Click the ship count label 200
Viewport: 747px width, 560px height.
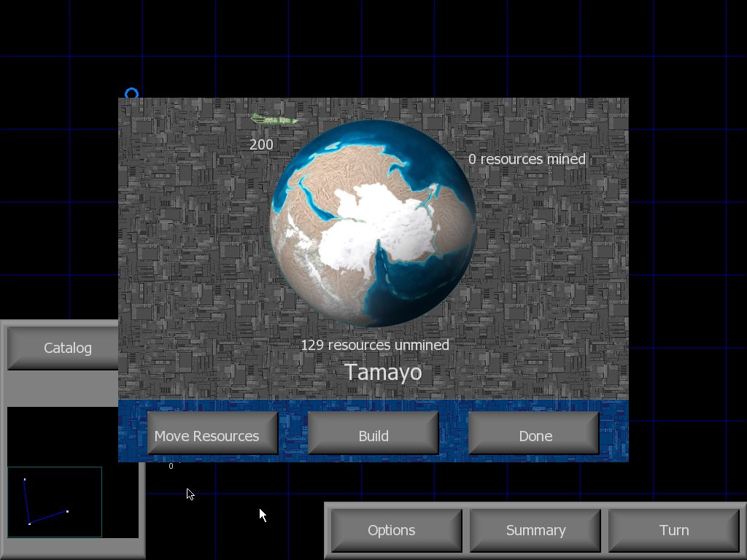[x=261, y=144]
